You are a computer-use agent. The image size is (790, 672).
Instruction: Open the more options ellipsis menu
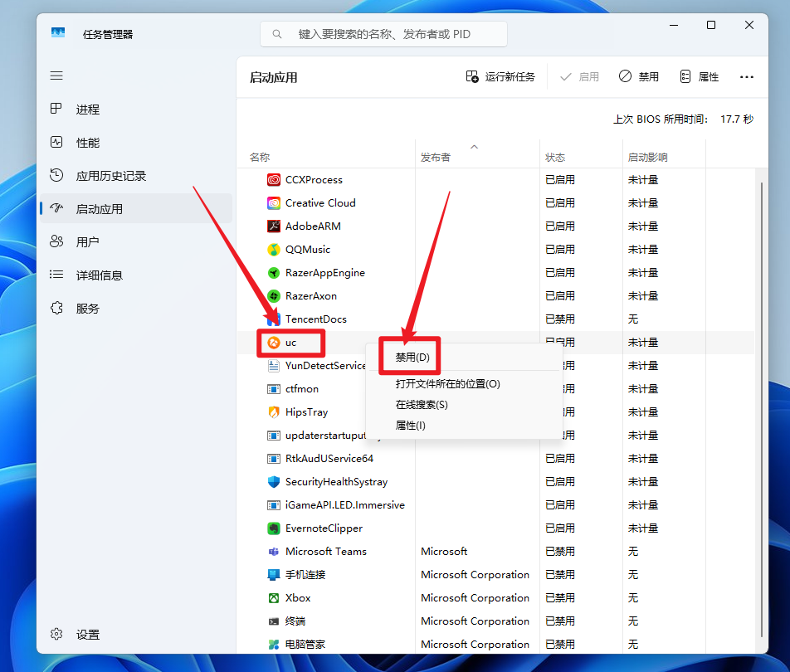[x=747, y=76]
